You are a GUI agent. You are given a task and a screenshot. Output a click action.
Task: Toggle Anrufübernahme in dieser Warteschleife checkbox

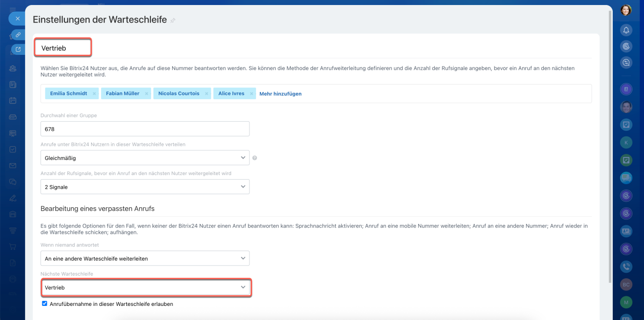[x=45, y=304]
